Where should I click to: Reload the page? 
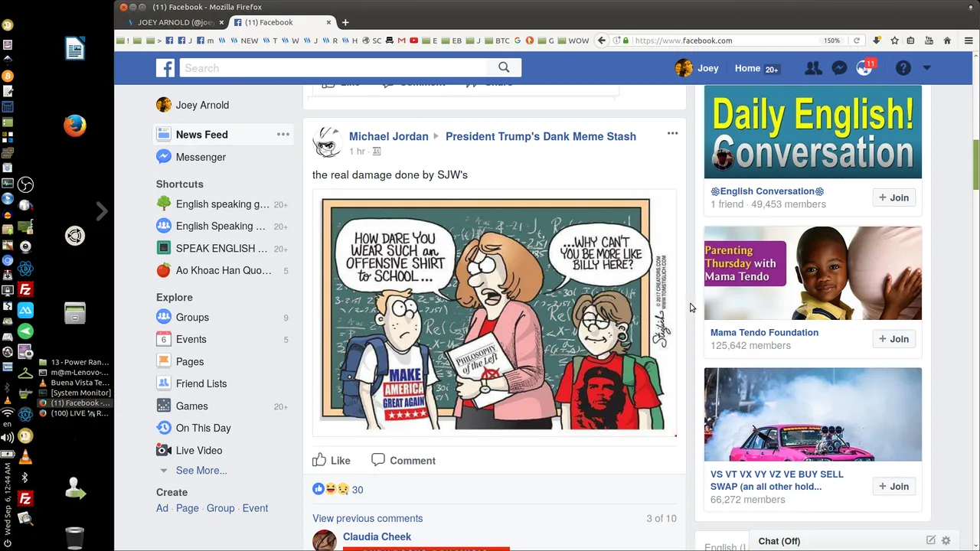[856, 41]
